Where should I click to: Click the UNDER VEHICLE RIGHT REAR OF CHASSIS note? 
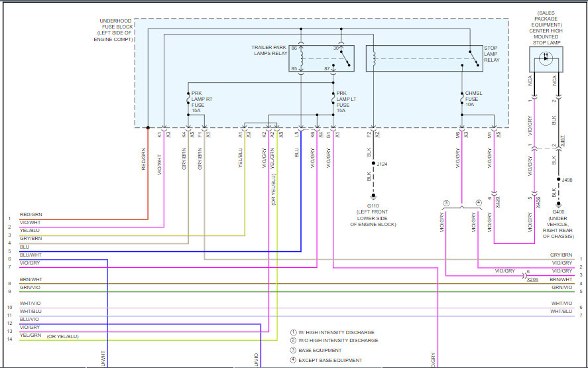[558, 227]
